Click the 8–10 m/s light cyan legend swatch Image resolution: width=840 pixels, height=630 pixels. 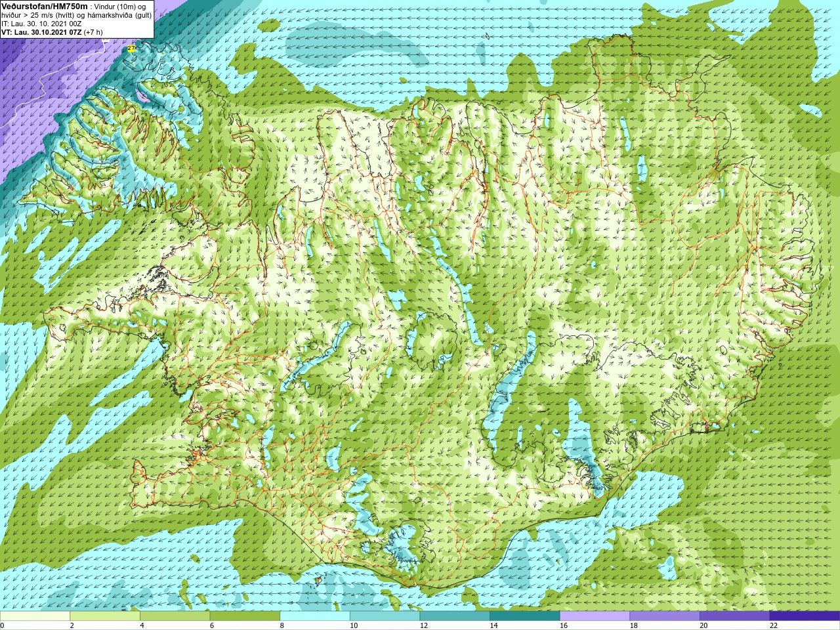[315, 616]
